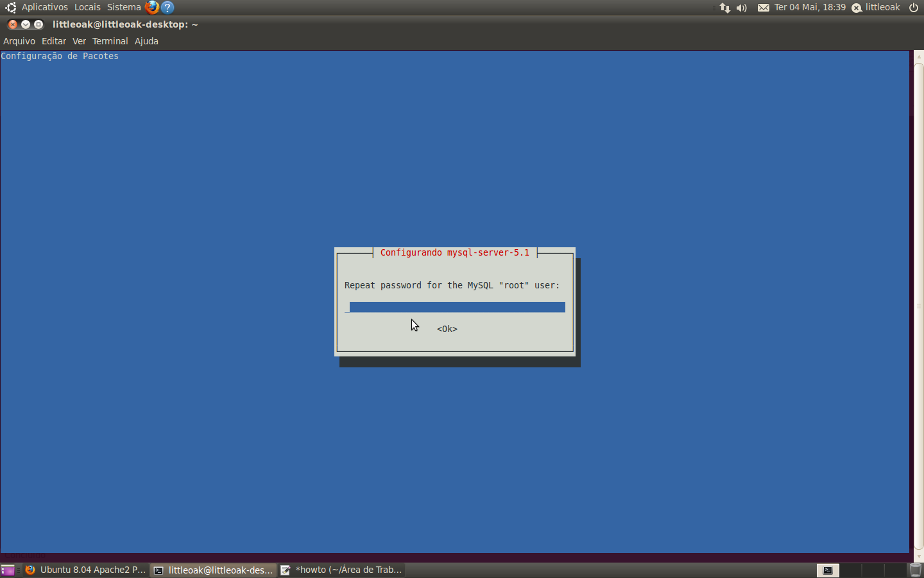The image size is (924, 578).
Task: Open the Sistema menu
Action: click(x=124, y=7)
